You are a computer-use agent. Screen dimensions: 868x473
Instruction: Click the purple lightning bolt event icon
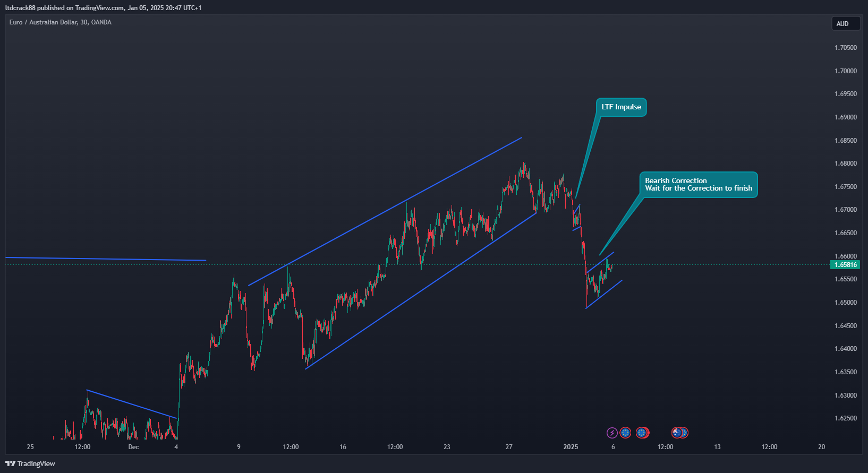click(x=612, y=433)
